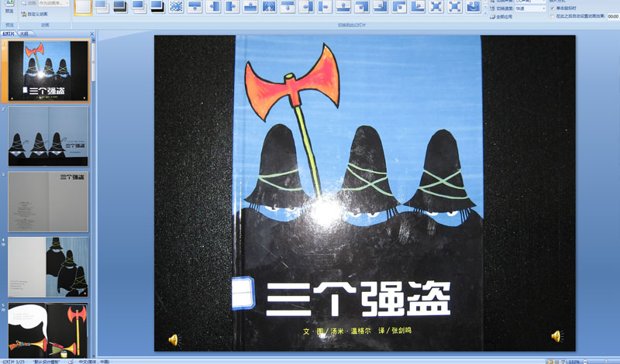Apply the Wipe Left transition effect
This screenshot has width=620, height=364.
(x=213, y=7)
